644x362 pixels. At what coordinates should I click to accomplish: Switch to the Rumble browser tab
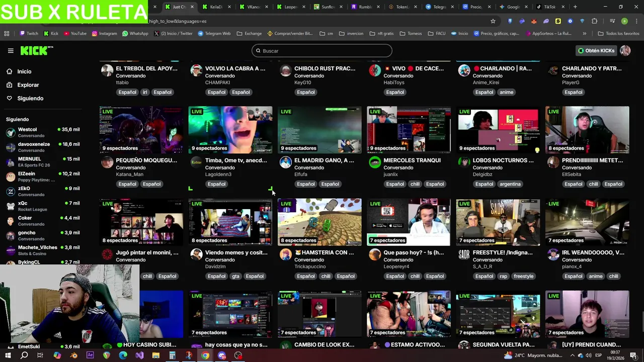pyautogui.click(x=365, y=7)
